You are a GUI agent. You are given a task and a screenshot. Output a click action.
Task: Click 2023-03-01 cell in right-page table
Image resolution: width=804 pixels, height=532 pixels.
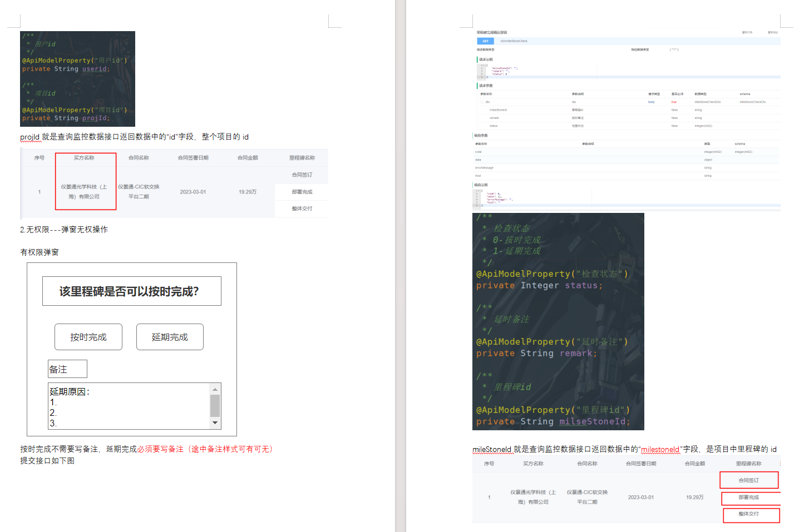pos(641,498)
